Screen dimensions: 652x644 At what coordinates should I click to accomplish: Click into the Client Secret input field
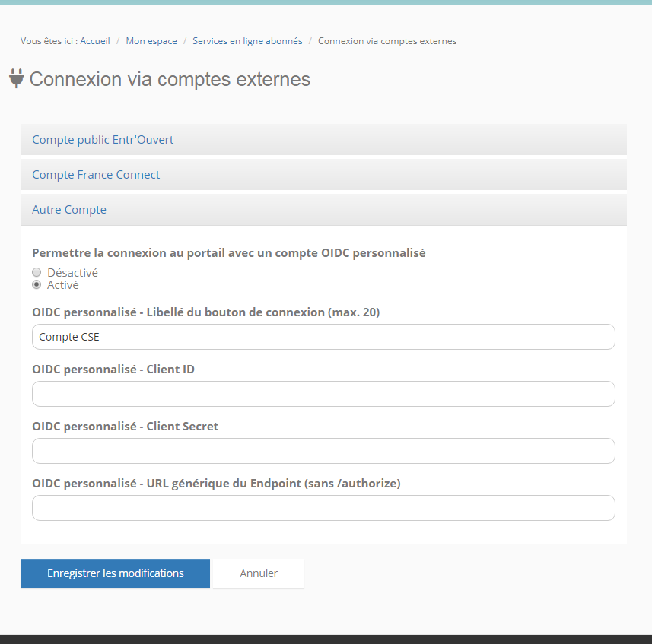pos(323,451)
